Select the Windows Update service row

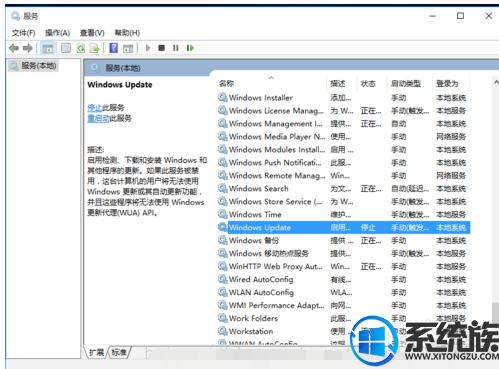pyautogui.click(x=343, y=228)
